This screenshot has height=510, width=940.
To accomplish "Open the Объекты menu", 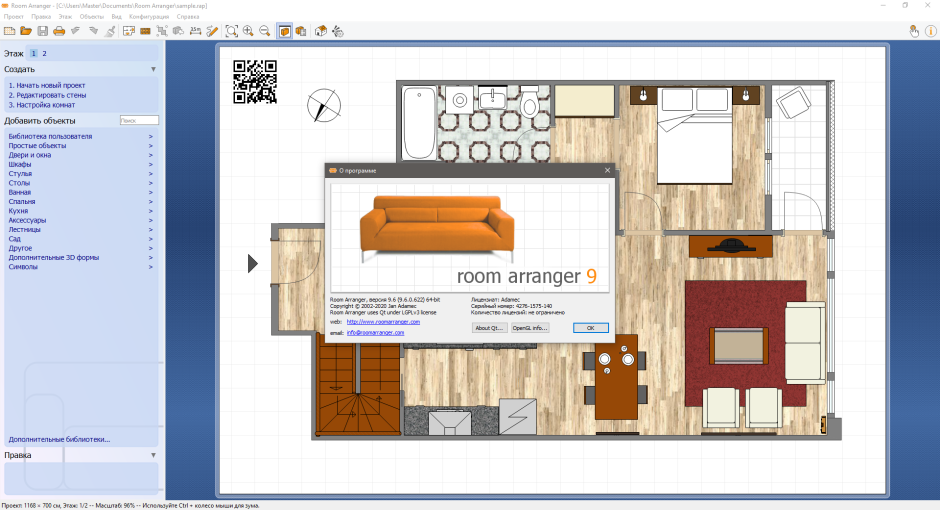I will [92, 17].
